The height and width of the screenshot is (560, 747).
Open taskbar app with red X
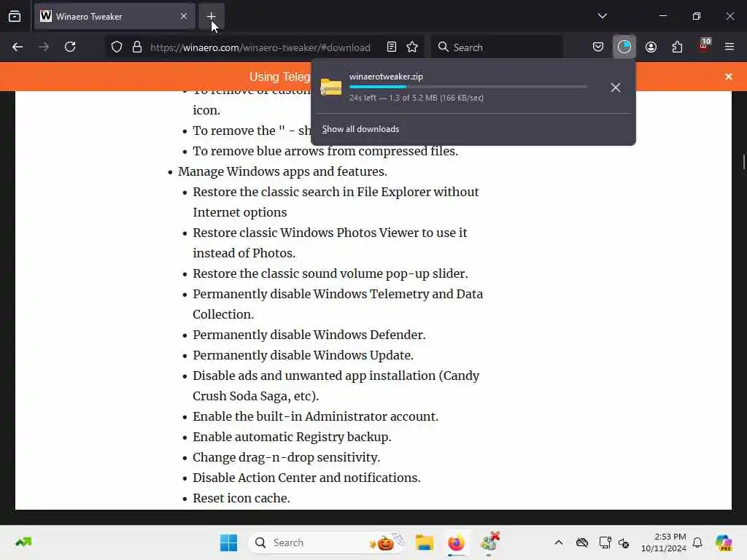pos(489,542)
